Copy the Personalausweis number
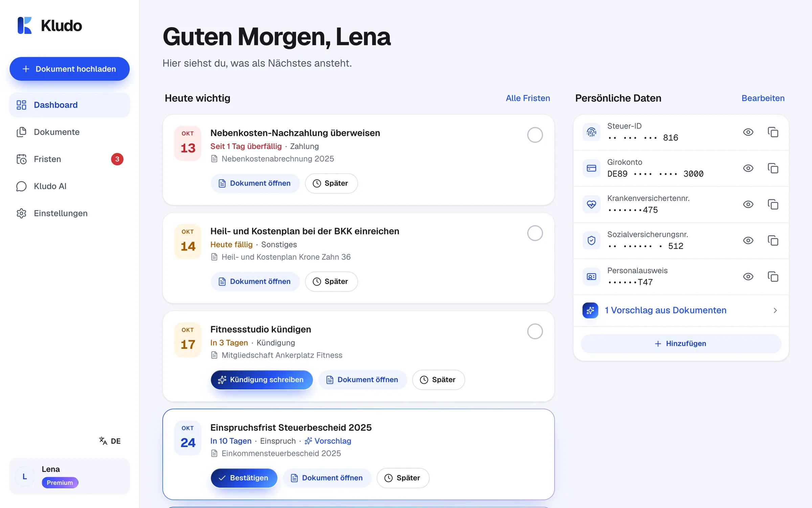This screenshot has height=508, width=812. 773,277
